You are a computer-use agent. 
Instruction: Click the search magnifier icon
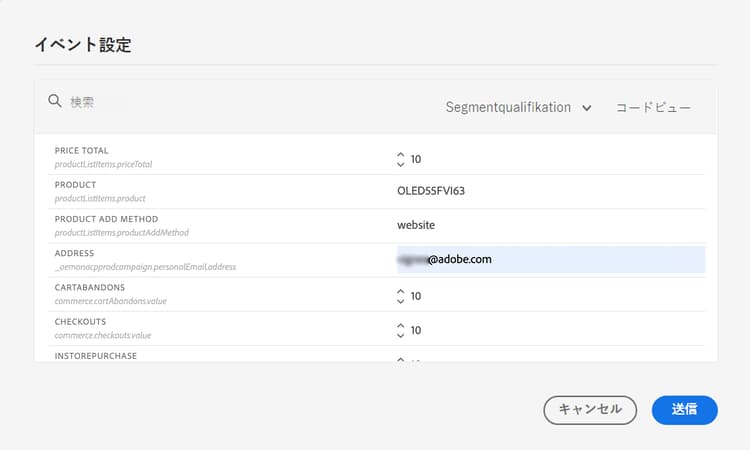56,101
